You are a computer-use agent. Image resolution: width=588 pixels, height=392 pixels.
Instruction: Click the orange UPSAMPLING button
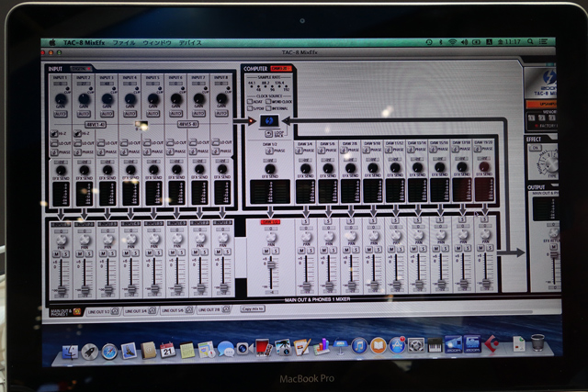point(541,104)
